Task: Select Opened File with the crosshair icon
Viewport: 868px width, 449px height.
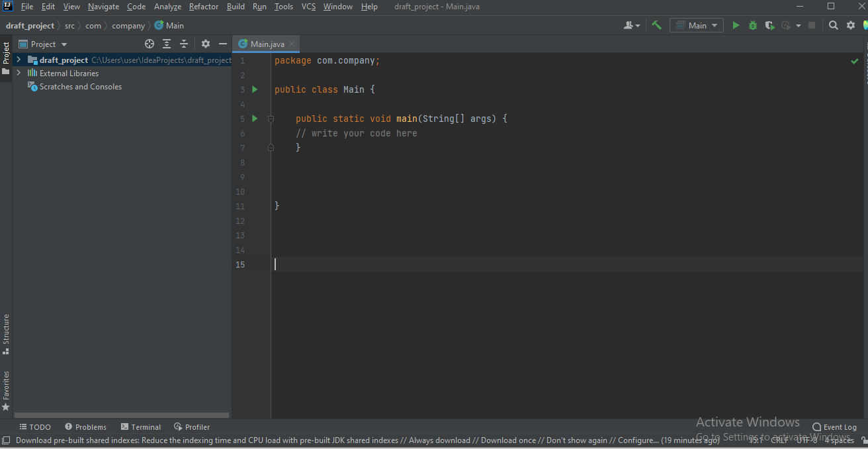Action: [x=149, y=44]
